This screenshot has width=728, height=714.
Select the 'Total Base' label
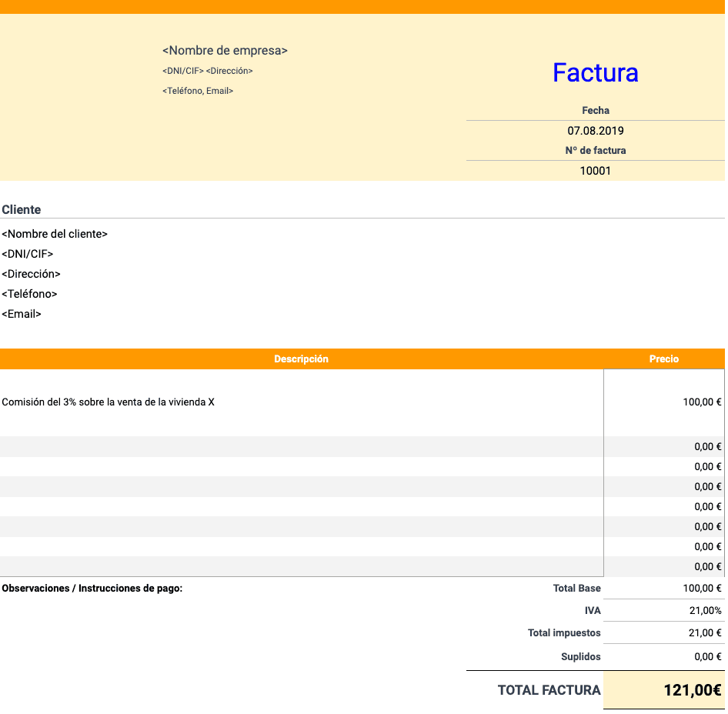[x=576, y=588]
